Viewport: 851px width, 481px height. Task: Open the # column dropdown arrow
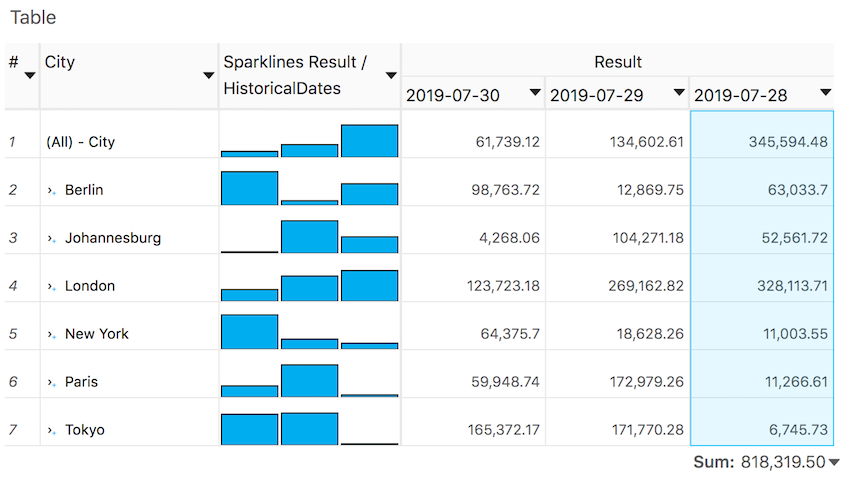point(30,75)
